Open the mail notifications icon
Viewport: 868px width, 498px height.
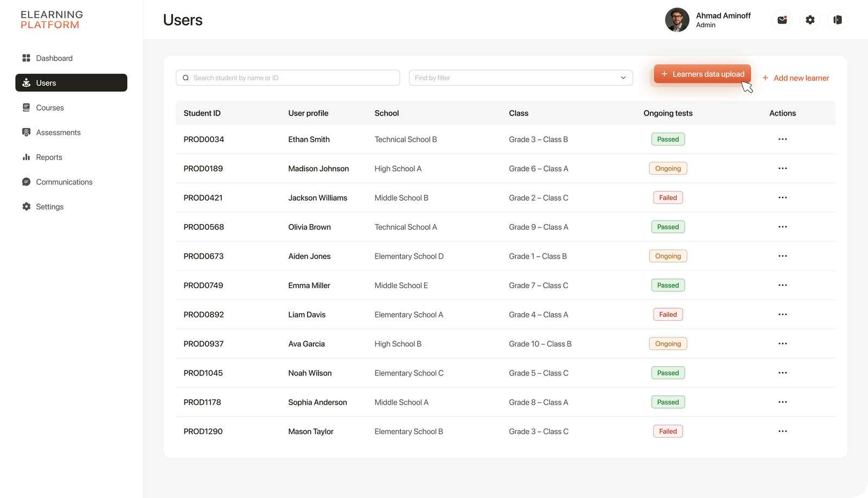[782, 20]
